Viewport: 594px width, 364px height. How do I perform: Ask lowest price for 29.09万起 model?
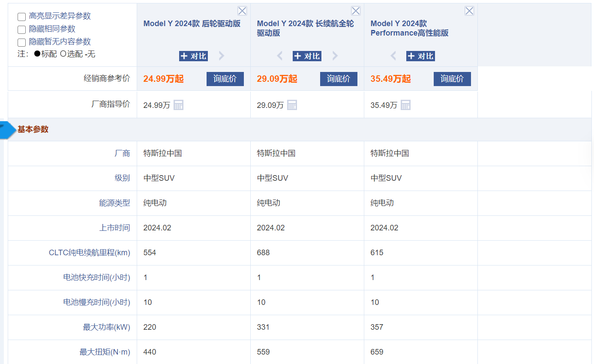(x=339, y=79)
